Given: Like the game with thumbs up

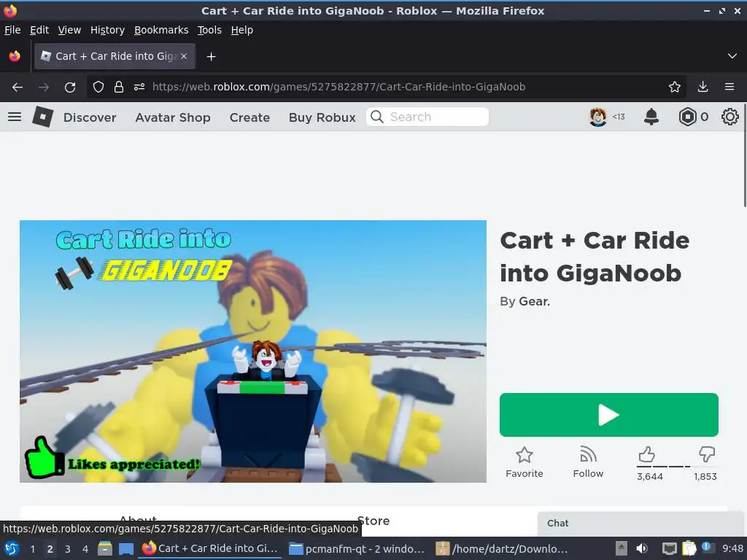Looking at the screenshot, I should [x=646, y=454].
